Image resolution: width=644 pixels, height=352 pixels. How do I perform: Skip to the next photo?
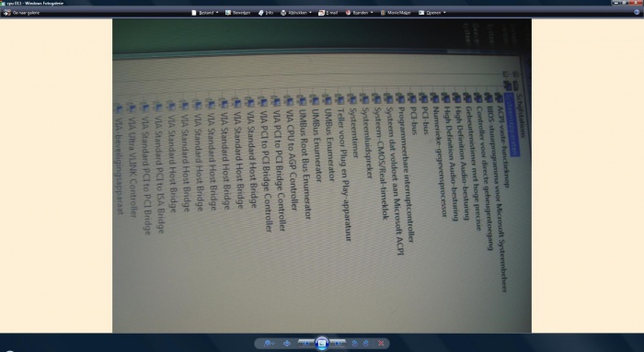coord(338,344)
